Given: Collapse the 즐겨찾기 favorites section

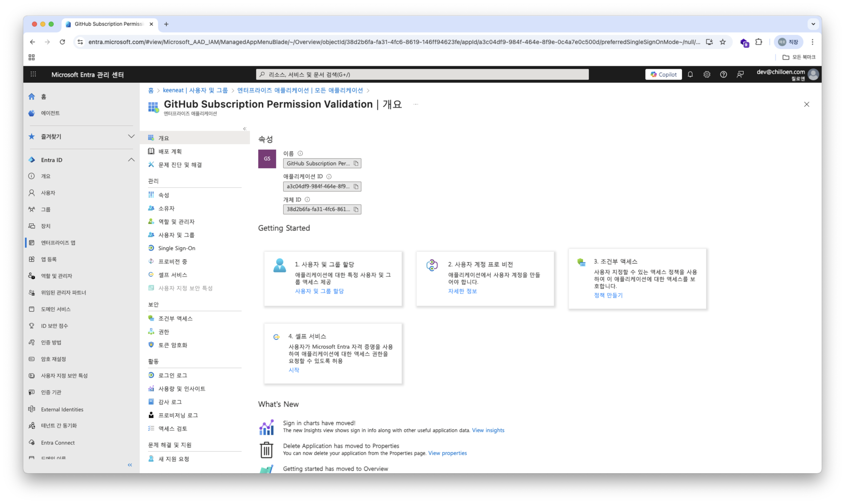Looking at the screenshot, I should 131,136.
